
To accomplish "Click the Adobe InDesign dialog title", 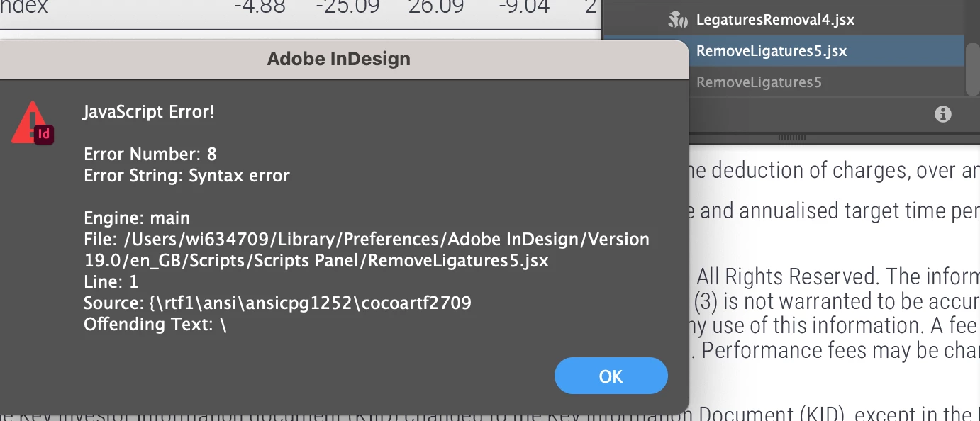I will 339,58.
